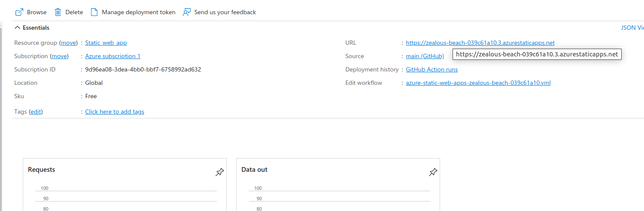Click the Data out chart title

pyautogui.click(x=254, y=170)
